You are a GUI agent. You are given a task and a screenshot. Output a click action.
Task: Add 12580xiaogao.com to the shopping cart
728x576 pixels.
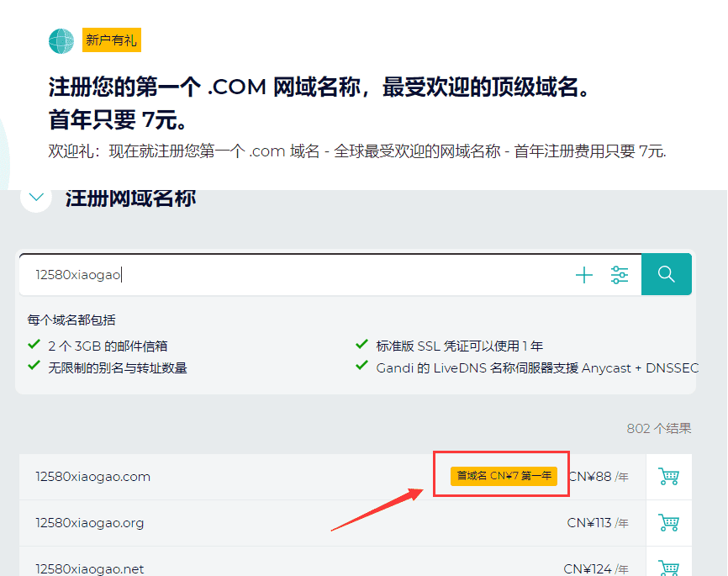[668, 476]
